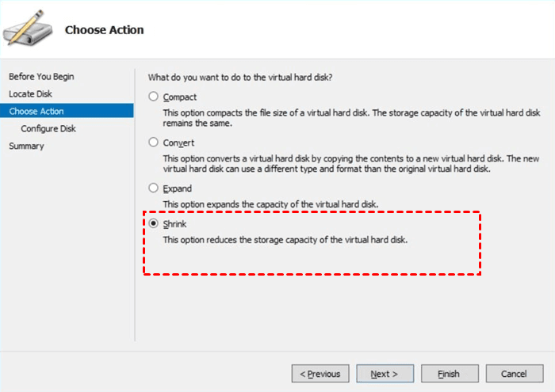The width and height of the screenshot is (555, 392).
Task: Click the Choose Action page heading
Action: click(x=104, y=31)
